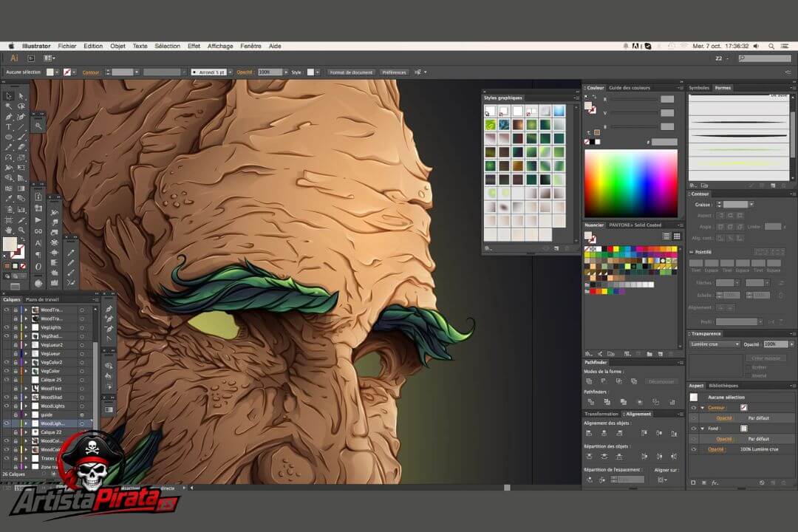Select the Magic Wand tool
The width and height of the screenshot is (798, 532).
pos(9,106)
